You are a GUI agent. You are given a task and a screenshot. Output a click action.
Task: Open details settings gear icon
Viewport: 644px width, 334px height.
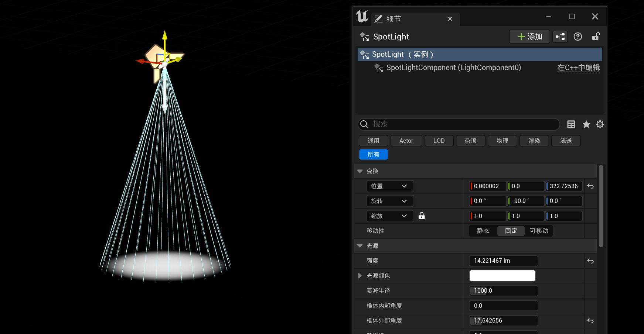pos(600,124)
